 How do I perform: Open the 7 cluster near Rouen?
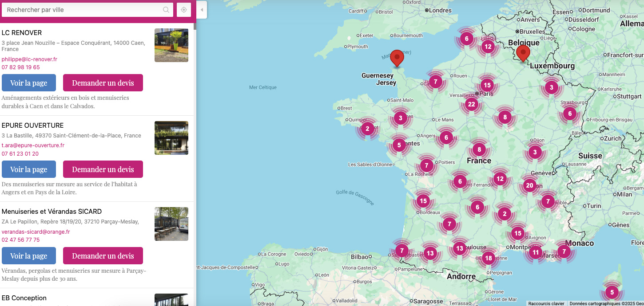click(x=436, y=82)
